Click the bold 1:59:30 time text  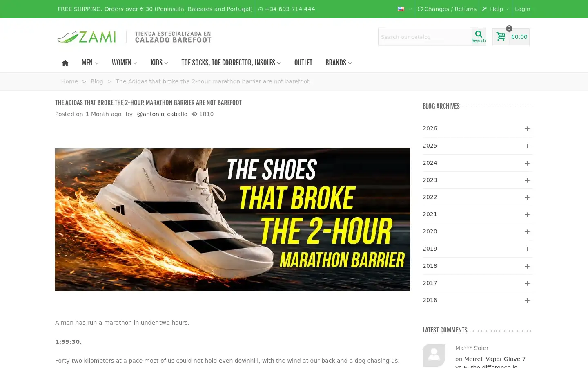point(68,342)
